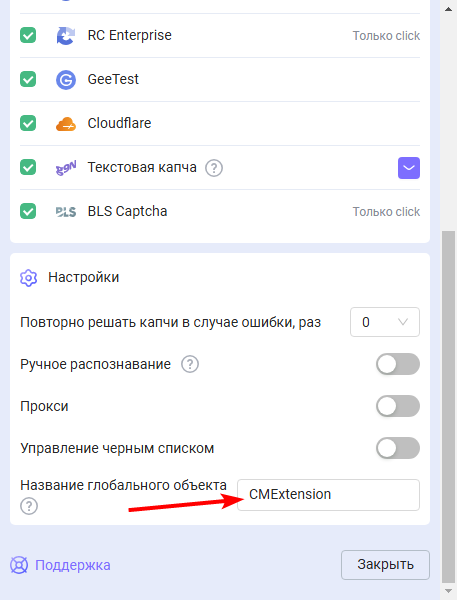457x600 pixels.
Task: Click the Настройки gear icon
Action: [28, 278]
